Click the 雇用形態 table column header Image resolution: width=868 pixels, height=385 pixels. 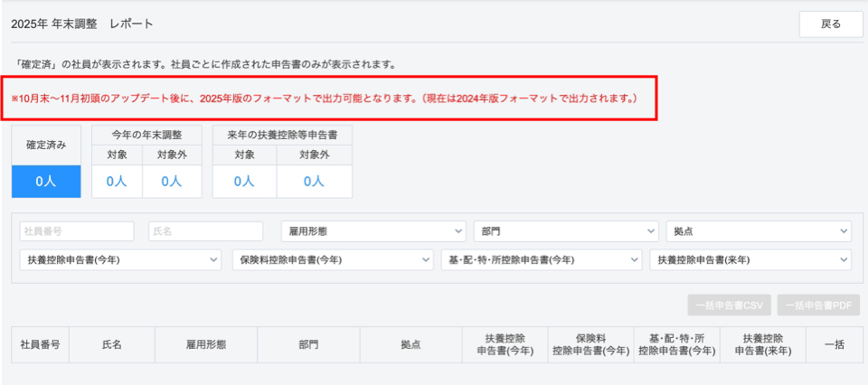[x=205, y=344]
